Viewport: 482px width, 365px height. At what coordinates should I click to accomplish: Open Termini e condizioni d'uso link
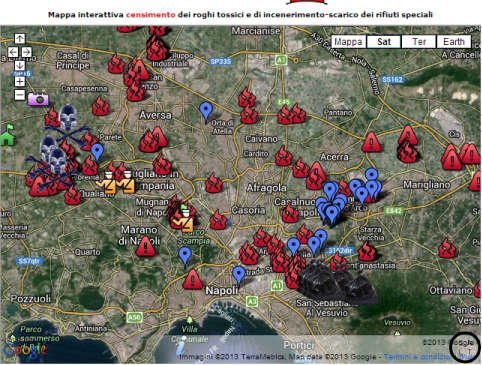[x=429, y=357]
